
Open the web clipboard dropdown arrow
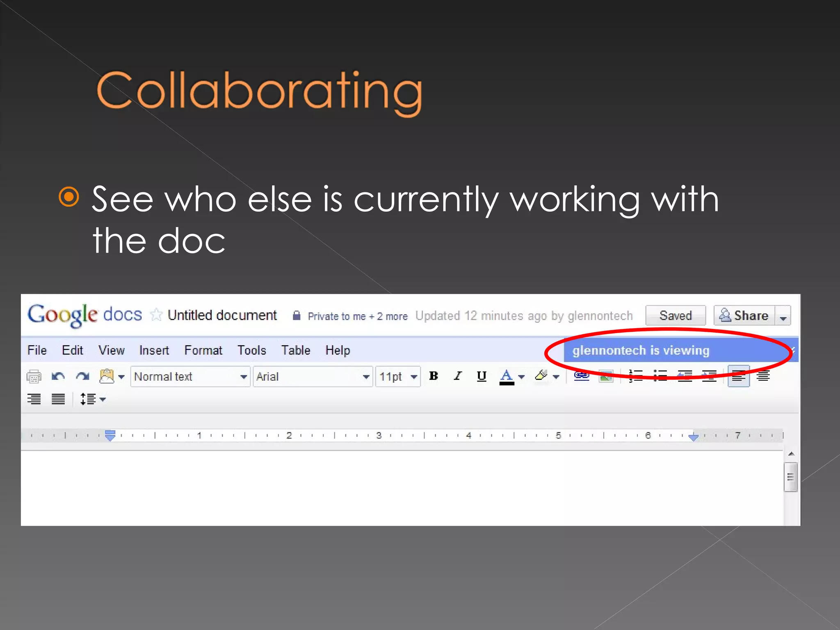[121, 377]
